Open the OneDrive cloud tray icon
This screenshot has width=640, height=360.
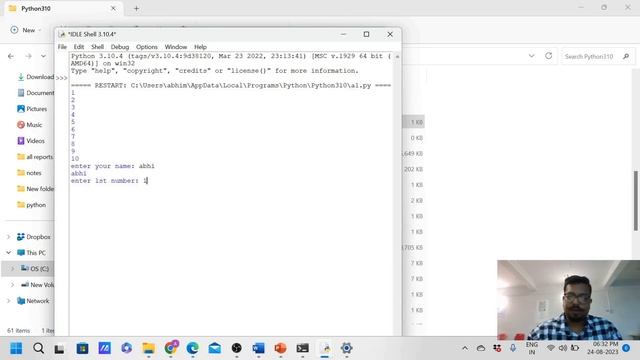pyautogui.click(x=481, y=348)
